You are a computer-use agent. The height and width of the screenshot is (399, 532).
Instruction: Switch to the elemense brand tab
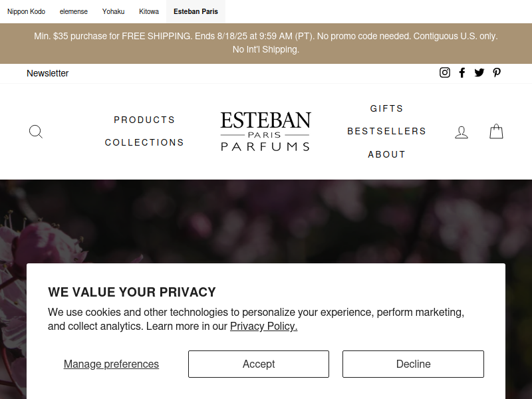coord(74,11)
